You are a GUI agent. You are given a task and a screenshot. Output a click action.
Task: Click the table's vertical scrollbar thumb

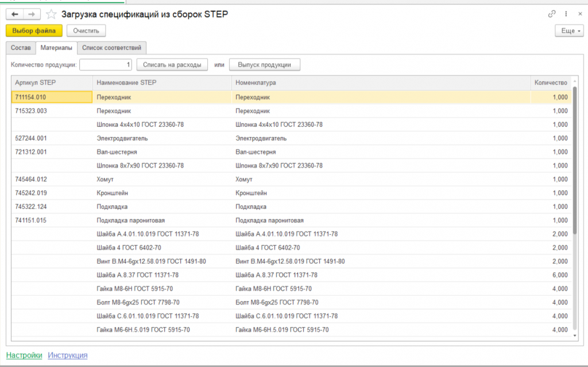coord(575,161)
